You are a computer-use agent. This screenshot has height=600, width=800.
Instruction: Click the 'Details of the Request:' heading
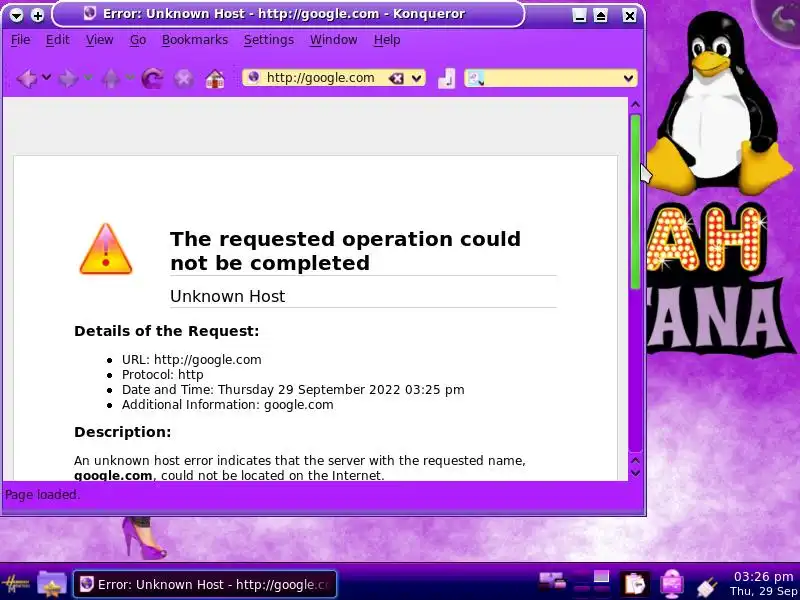click(x=166, y=331)
